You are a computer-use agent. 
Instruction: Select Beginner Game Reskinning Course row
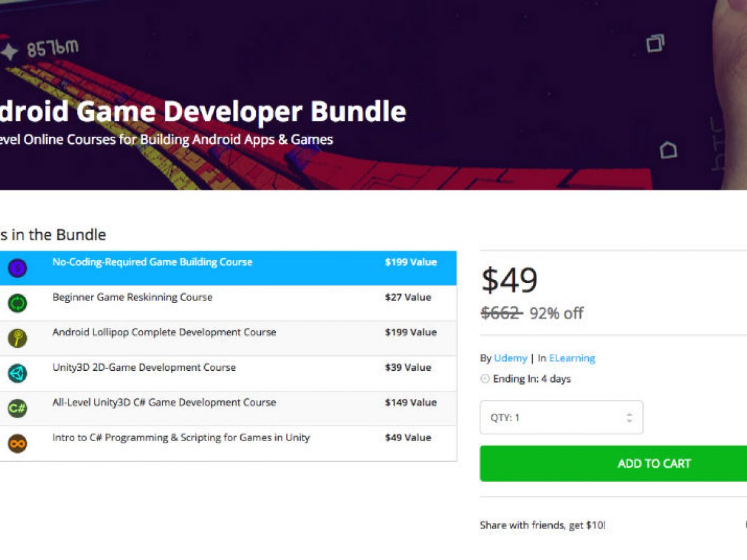click(132, 297)
